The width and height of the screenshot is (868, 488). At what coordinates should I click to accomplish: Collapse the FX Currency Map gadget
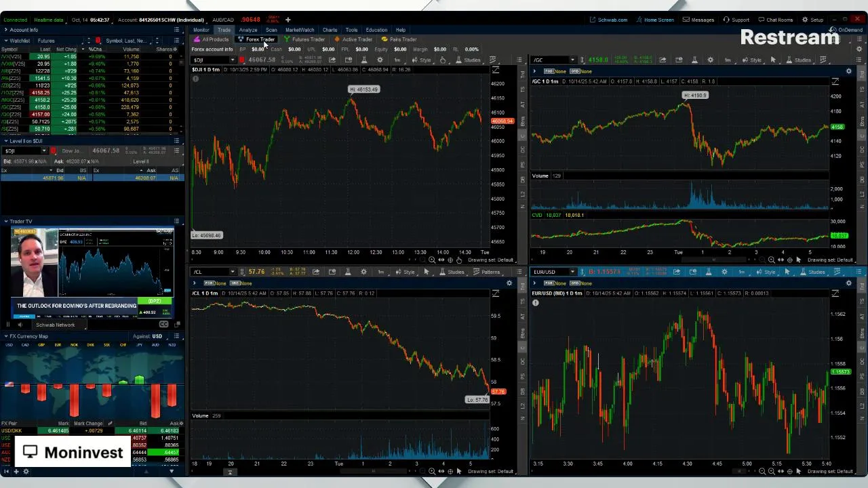(x=6, y=336)
